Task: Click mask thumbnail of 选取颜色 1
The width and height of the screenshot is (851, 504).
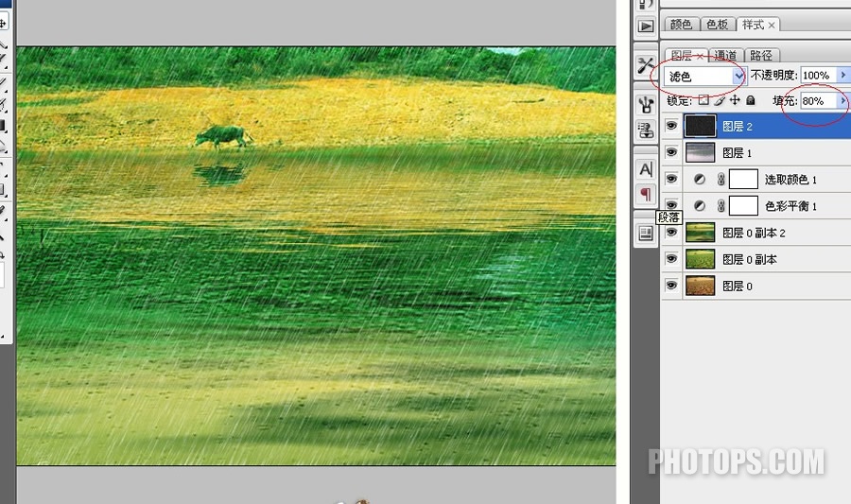Action: click(743, 179)
